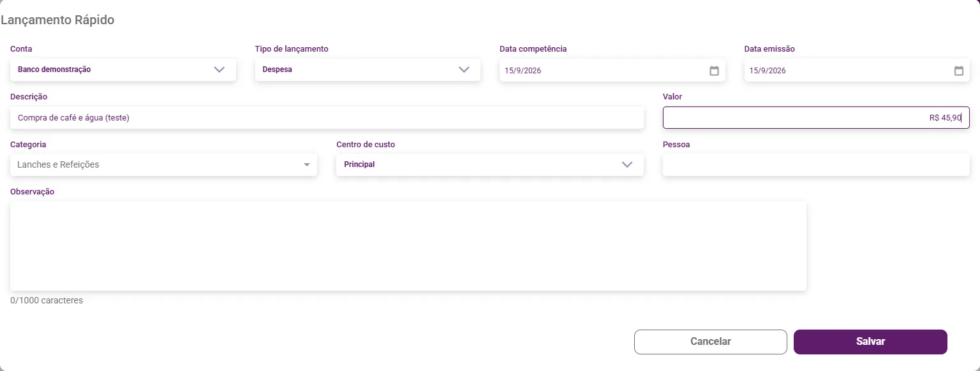The height and width of the screenshot is (371, 980).
Task: Click the 'Descrição' label
Action: pyautogui.click(x=29, y=97)
